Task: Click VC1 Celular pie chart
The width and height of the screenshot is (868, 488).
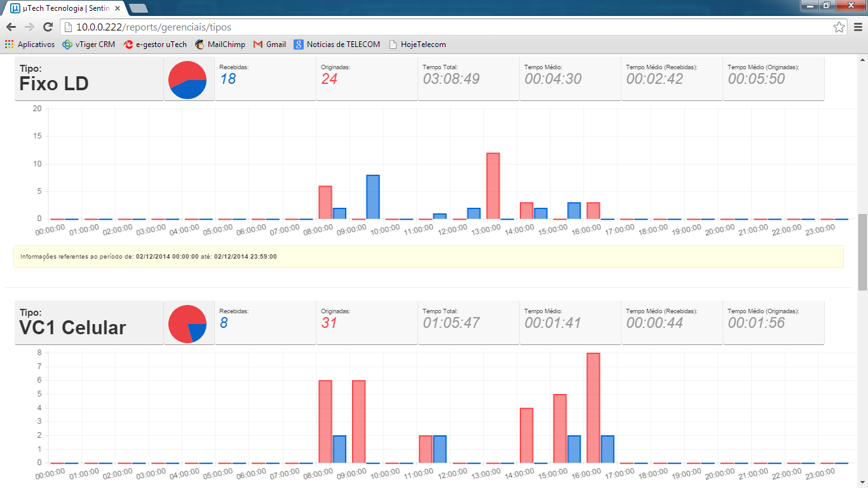Action: point(187,324)
